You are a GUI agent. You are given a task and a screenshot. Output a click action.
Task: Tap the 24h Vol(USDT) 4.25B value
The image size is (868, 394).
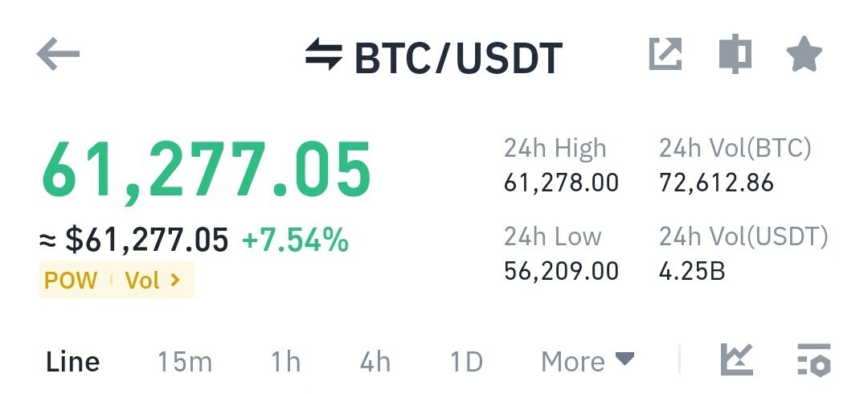pos(692,272)
